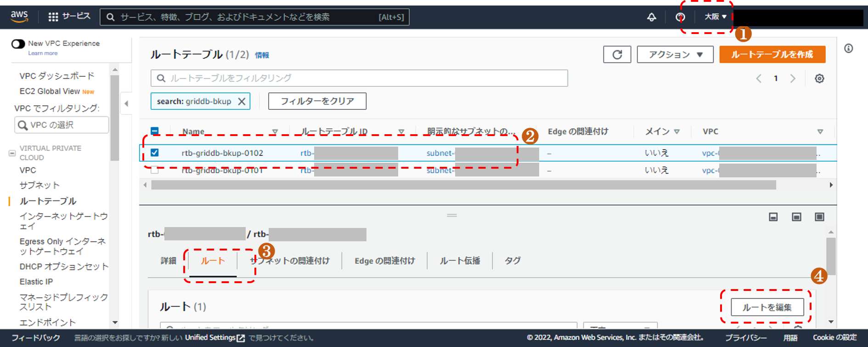Click the help question mark icon
Viewport: 868px width, 347px height.
pyautogui.click(x=680, y=17)
